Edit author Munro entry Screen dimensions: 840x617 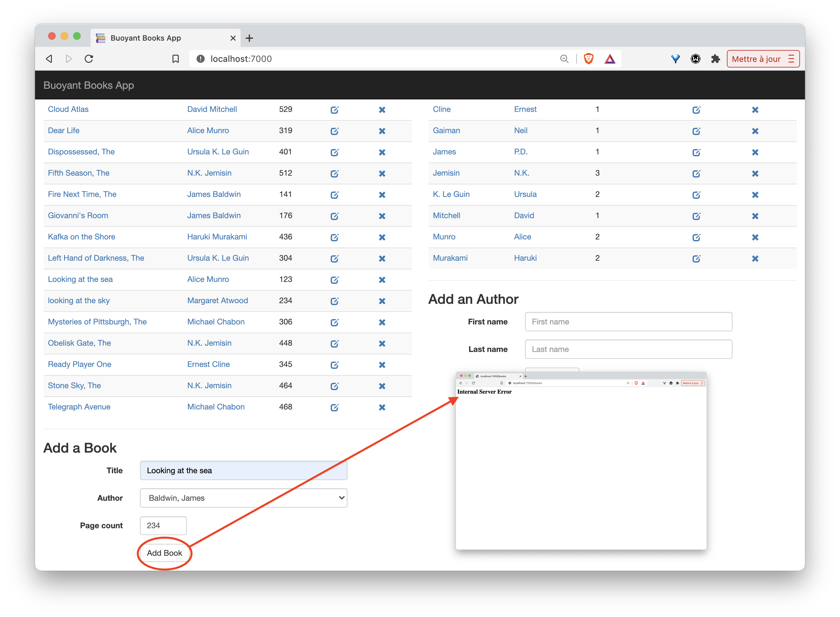click(696, 238)
